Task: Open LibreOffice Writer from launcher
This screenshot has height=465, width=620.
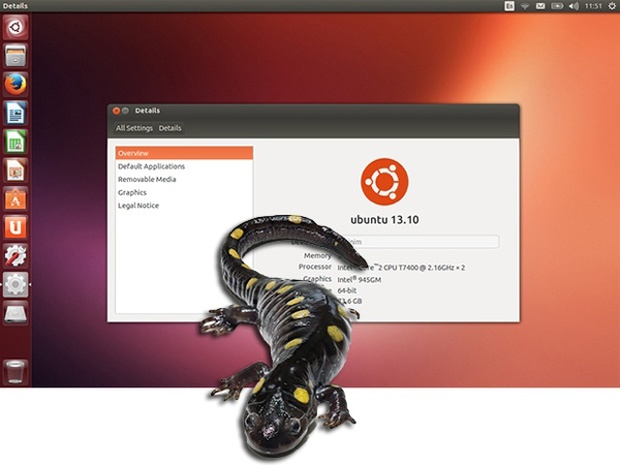Action: pos(15,113)
